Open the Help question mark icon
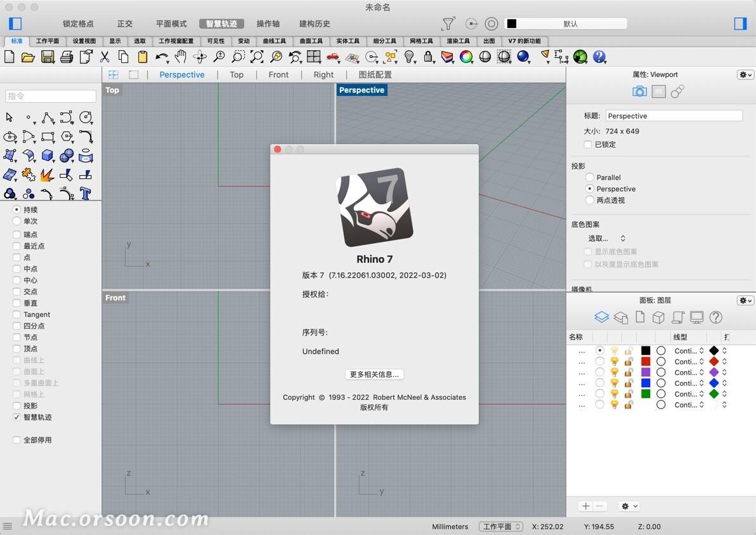This screenshot has height=535, width=756. (598, 57)
